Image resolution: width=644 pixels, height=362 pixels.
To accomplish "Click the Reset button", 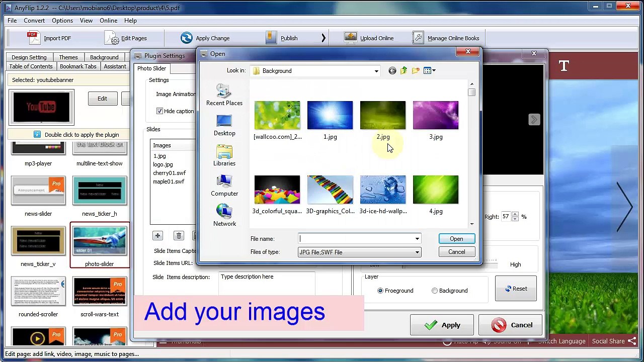I will coord(516,289).
